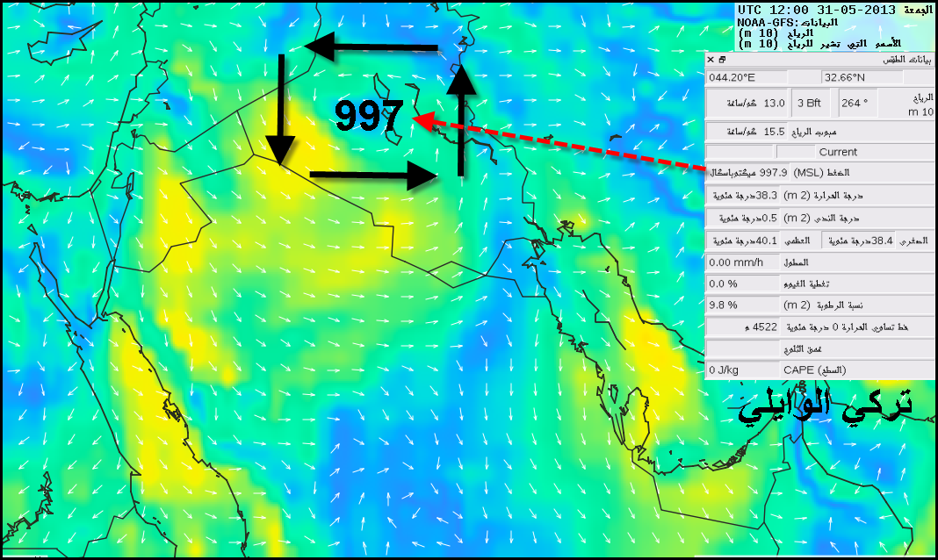Click the float/restore icon in the panel header

point(722,60)
